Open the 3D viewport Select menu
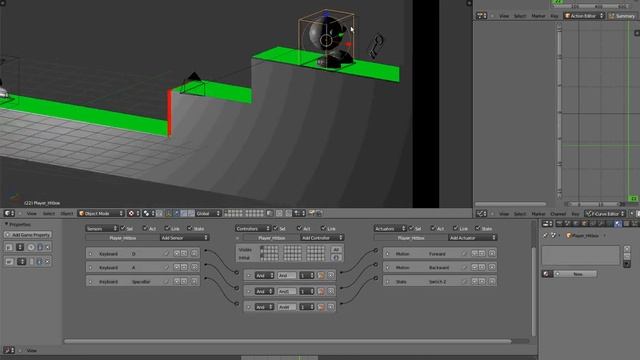 [x=49, y=213]
